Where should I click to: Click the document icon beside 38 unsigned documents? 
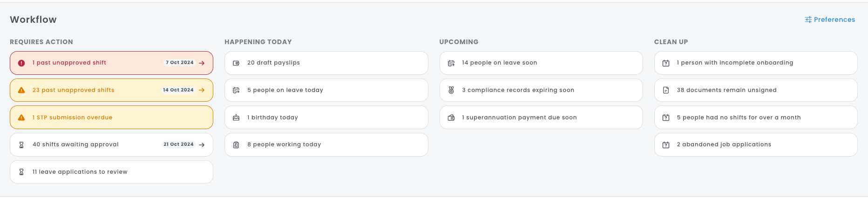[x=666, y=90]
